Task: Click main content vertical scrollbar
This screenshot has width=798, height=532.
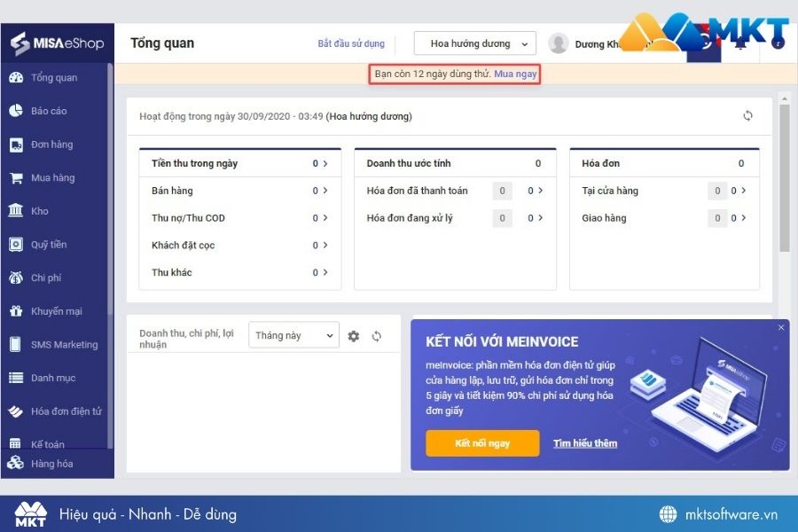Action: [x=785, y=178]
